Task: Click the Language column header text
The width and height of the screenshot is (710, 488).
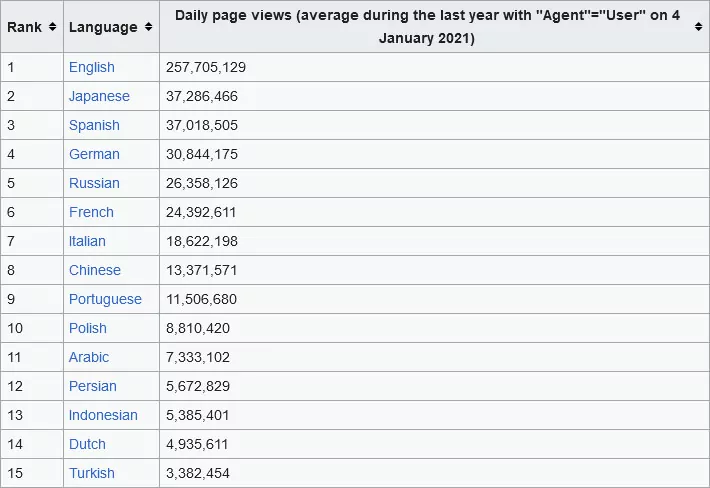Action: tap(103, 27)
